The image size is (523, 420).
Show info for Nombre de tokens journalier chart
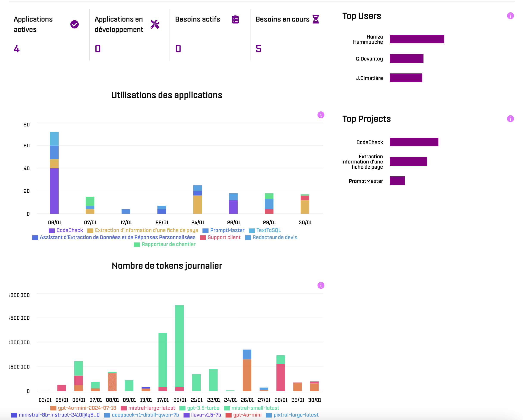(321, 285)
